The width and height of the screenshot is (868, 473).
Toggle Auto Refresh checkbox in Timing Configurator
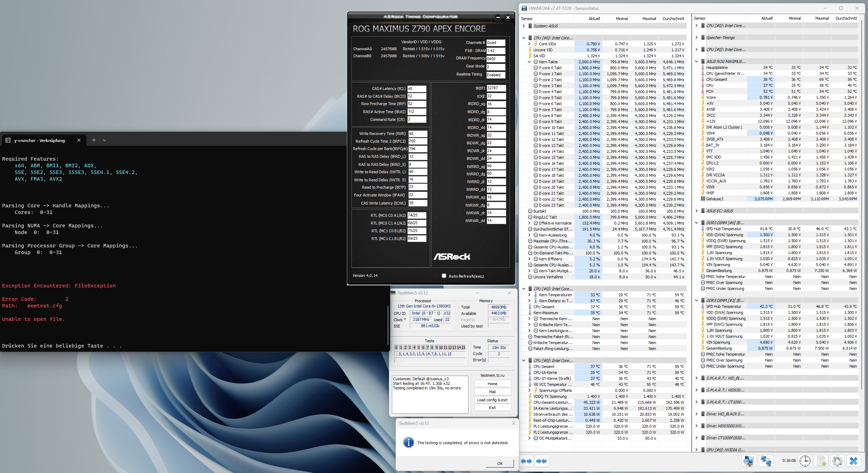click(x=444, y=276)
